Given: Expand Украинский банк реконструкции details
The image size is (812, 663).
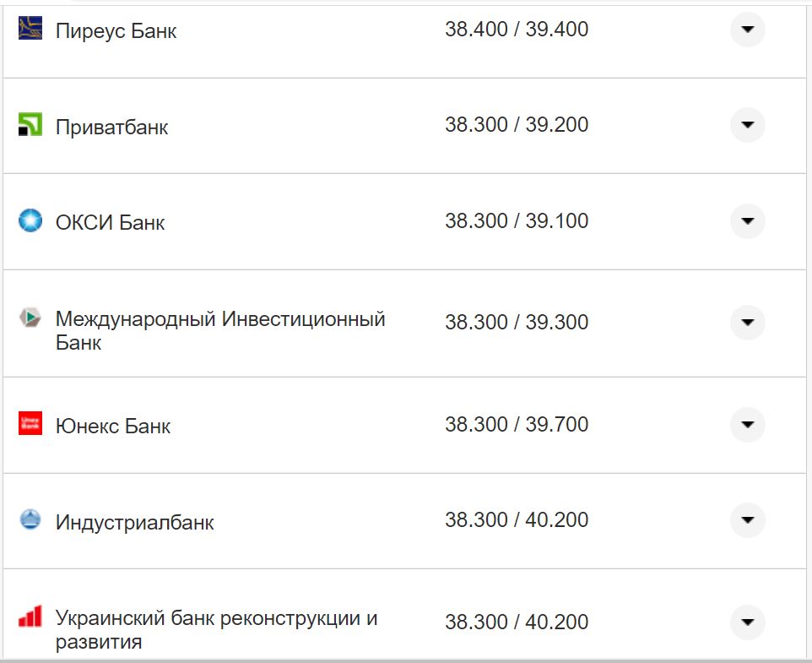Looking at the screenshot, I should (747, 622).
